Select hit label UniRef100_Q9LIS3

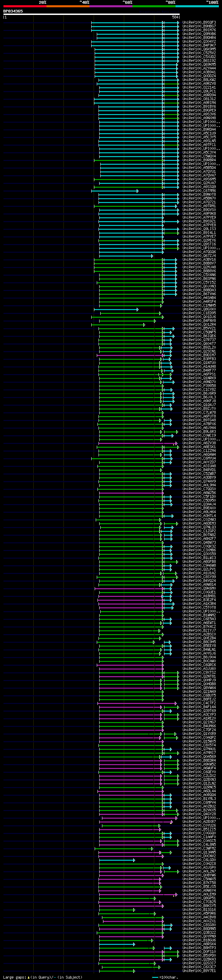[199, 229]
